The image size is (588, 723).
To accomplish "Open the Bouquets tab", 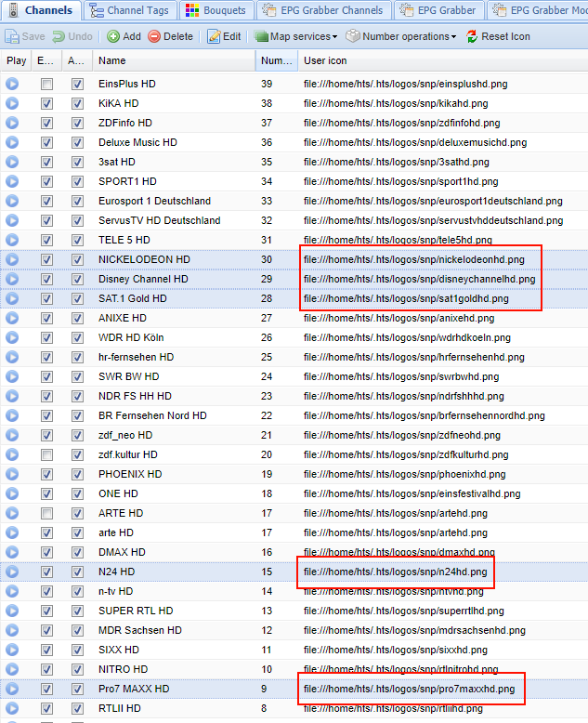I will (216, 10).
